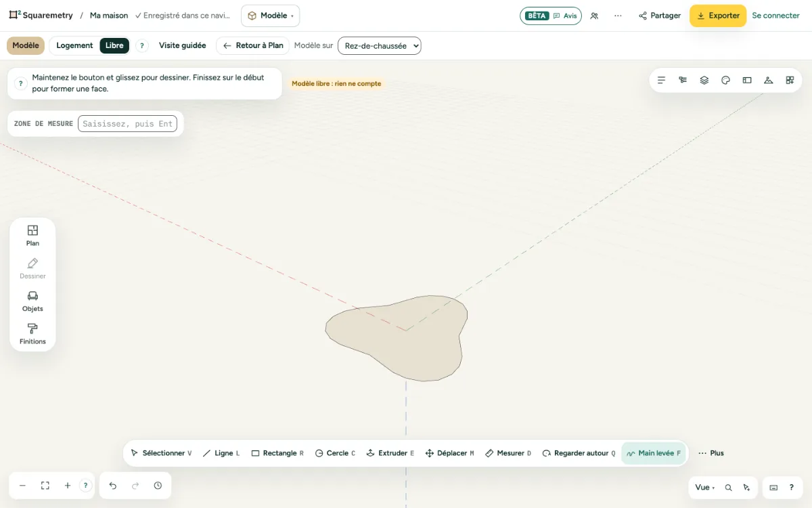Image resolution: width=812 pixels, height=508 pixels.
Task: Expand the Vue dropdown
Action: [x=704, y=487]
